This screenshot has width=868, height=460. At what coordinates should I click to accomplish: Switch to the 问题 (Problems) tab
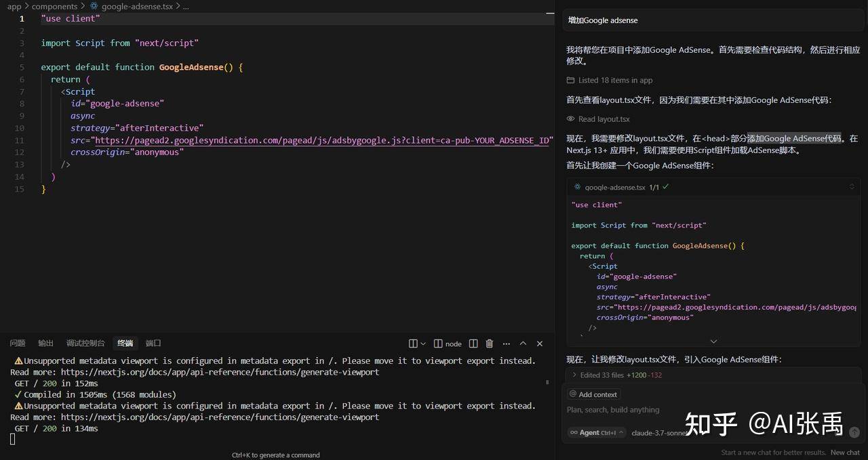tap(18, 343)
